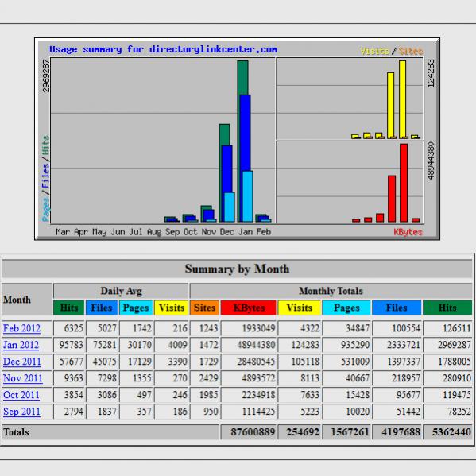476x476 pixels.
Task: Click Sep 2011 monthly files value 51442
Action: 408,412
